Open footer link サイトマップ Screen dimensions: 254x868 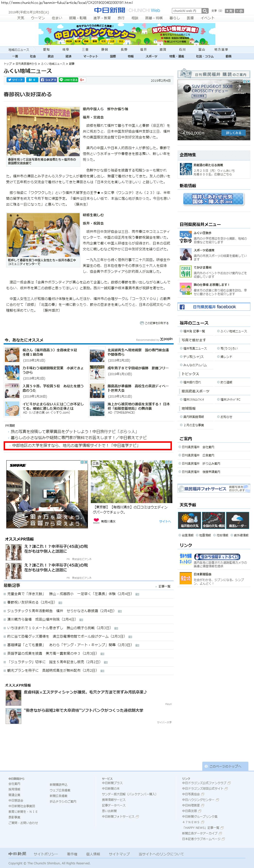(119, 854)
